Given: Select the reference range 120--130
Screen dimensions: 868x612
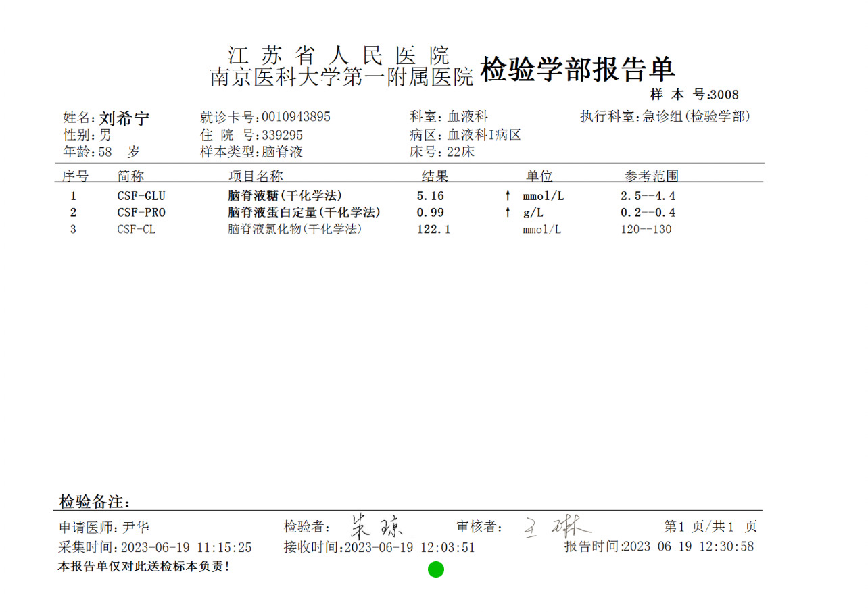Looking at the screenshot, I should pos(646,230).
